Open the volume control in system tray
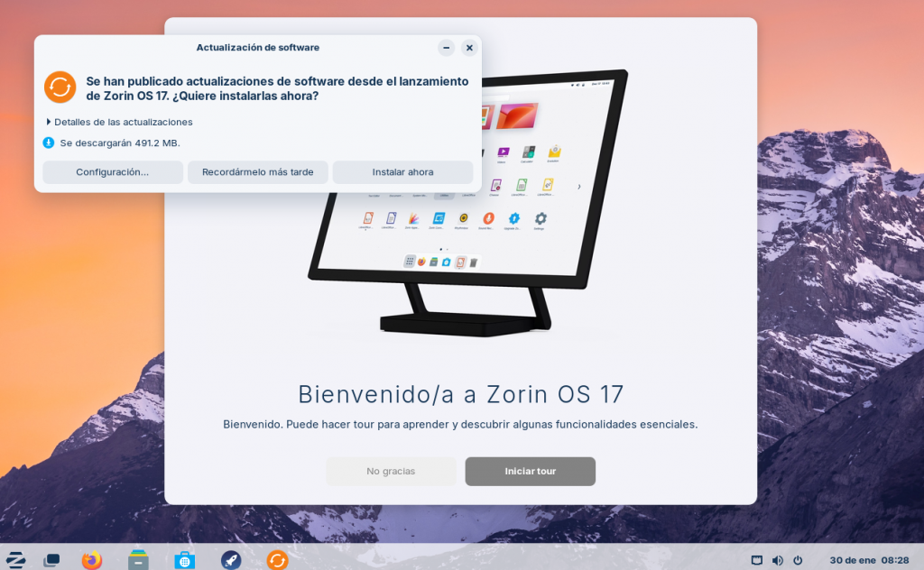 click(777, 560)
